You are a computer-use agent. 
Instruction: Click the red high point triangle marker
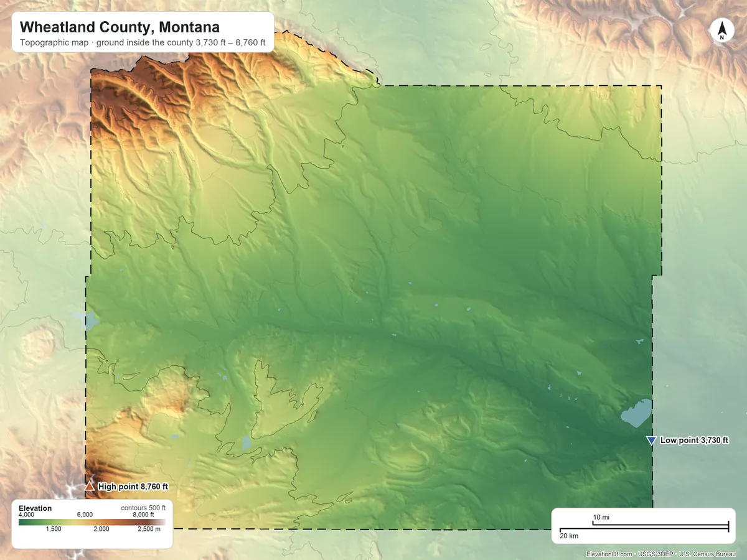pyautogui.click(x=89, y=487)
